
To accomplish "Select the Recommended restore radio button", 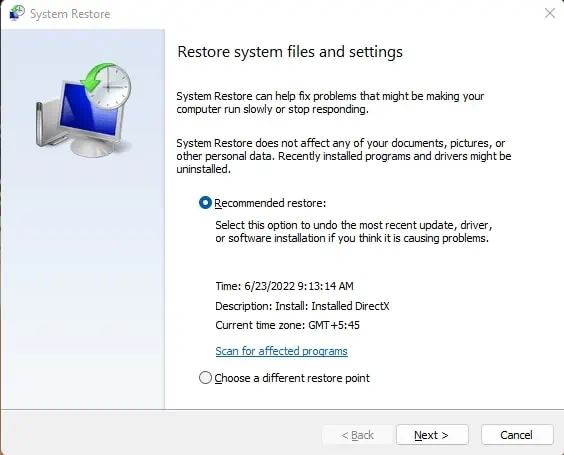I will [x=205, y=203].
